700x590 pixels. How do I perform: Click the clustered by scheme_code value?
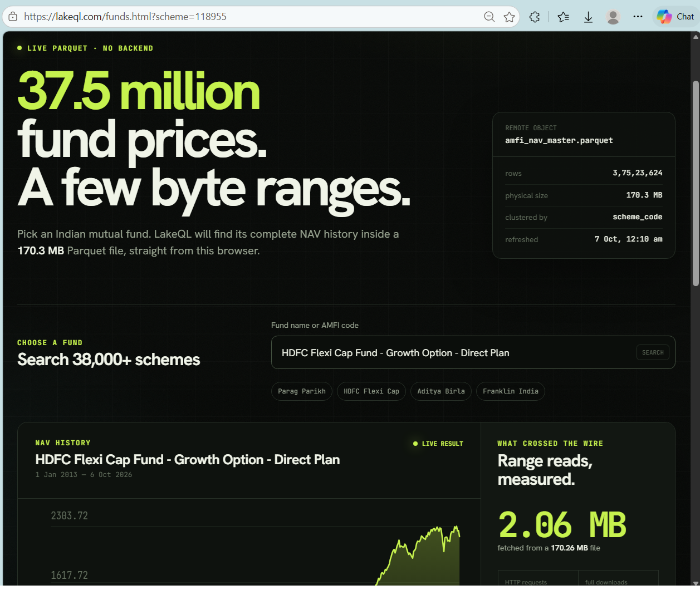click(638, 217)
